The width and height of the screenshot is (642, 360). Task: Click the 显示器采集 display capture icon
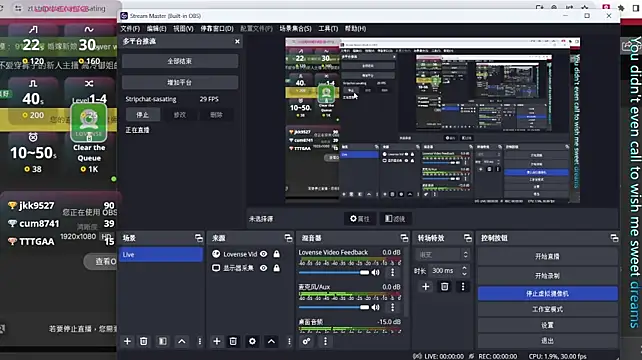[x=216, y=268]
